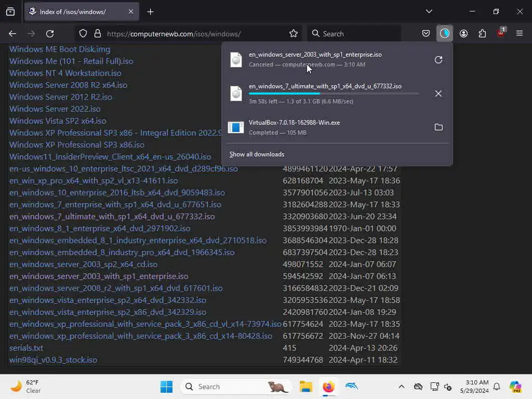The height and width of the screenshot is (399, 532).
Task: Open en_windows_vista_enterprise_sp2_x86 iso link
Action: 108,312
